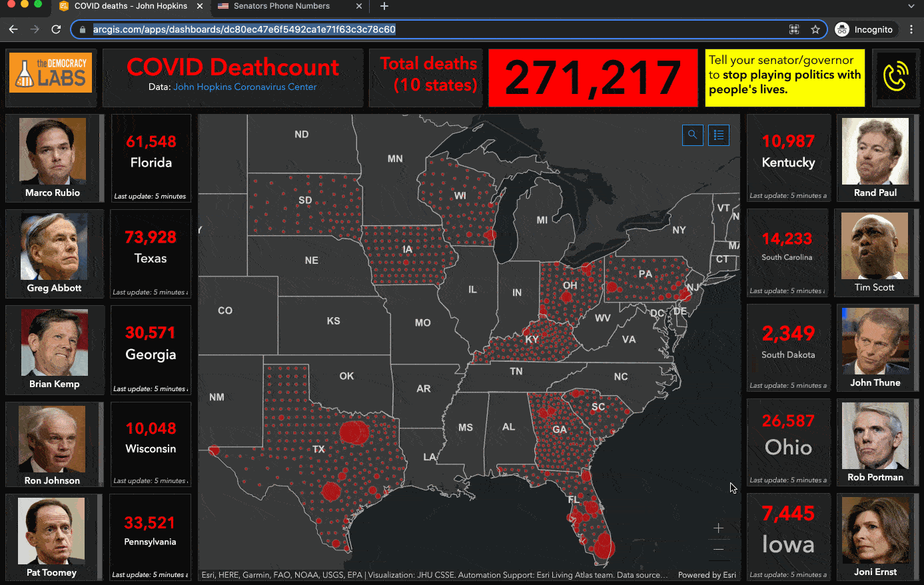Click Tim Scott's photo
The width and height of the screenshot is (924, 585).
click(875, 246)
